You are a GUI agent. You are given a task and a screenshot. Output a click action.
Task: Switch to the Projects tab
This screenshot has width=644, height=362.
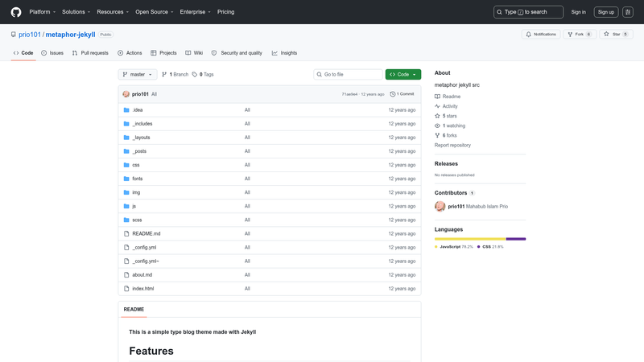163,53
